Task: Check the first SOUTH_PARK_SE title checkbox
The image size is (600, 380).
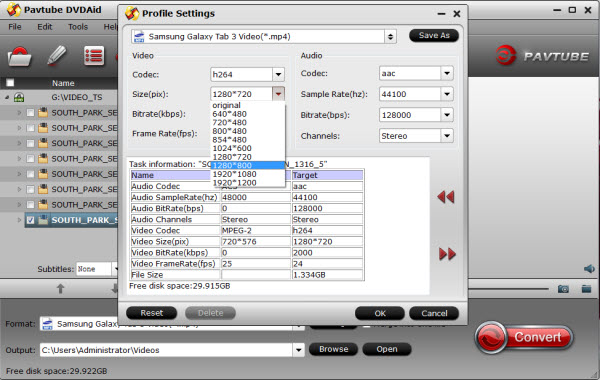Action: pos(31,113)
